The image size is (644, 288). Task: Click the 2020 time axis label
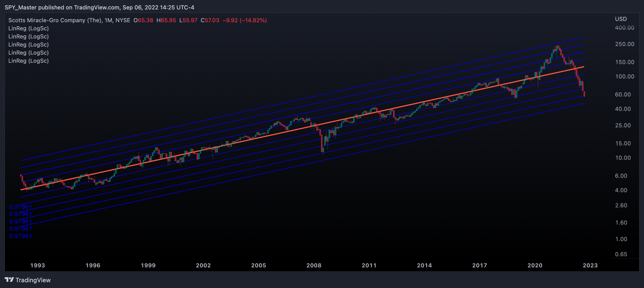[x=535, y=266]
